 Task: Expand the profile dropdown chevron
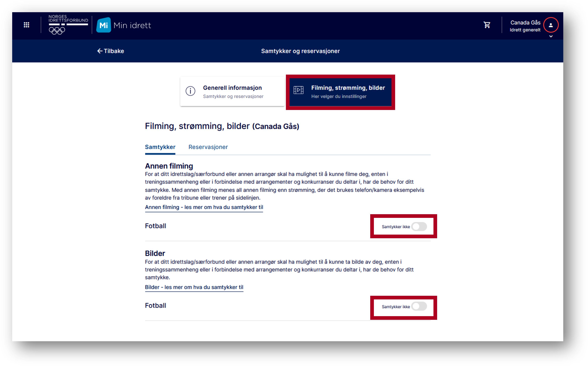551,36
